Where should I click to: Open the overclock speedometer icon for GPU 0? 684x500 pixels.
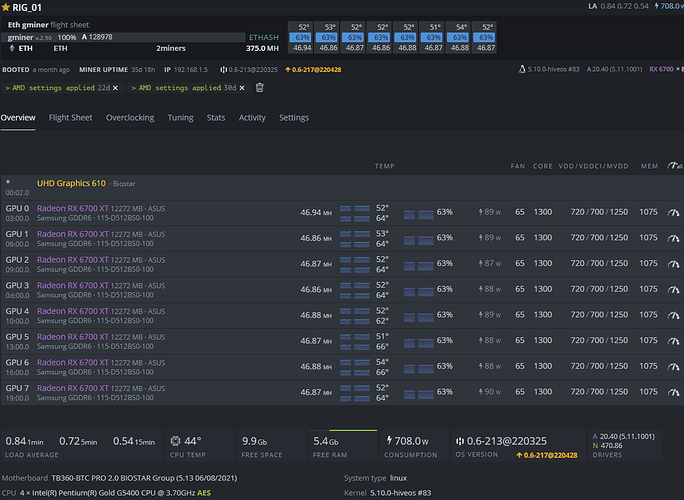click(x=674, y=212)
